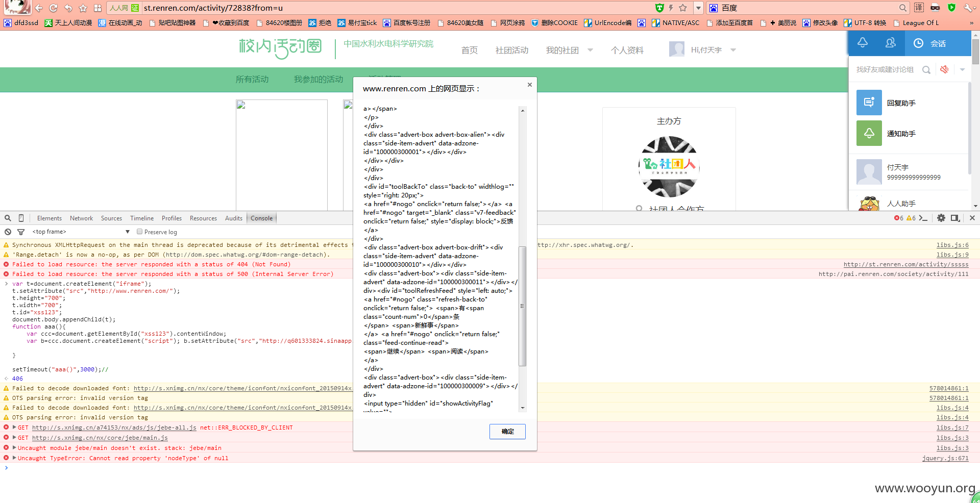The height and width of the screenshot is (503, 980).
Task: Expand the chat panel options dropdown arrow
Action: (962, 70)
